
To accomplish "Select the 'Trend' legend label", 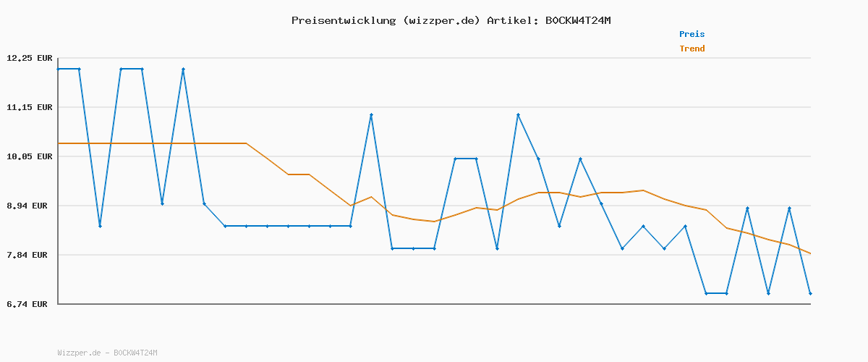I will [692, 49].
